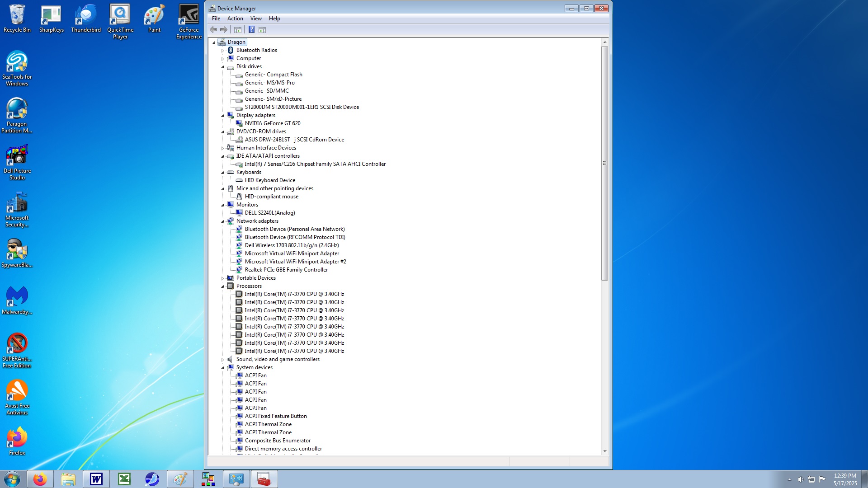
Task: Open SharpKeys desktop shortcut
Action: (x=52, y=19)
